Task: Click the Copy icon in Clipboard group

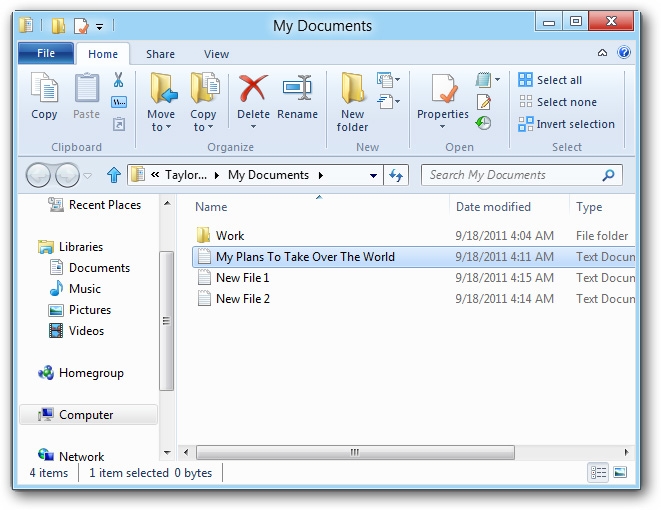Action: click(x=44, y=87)
